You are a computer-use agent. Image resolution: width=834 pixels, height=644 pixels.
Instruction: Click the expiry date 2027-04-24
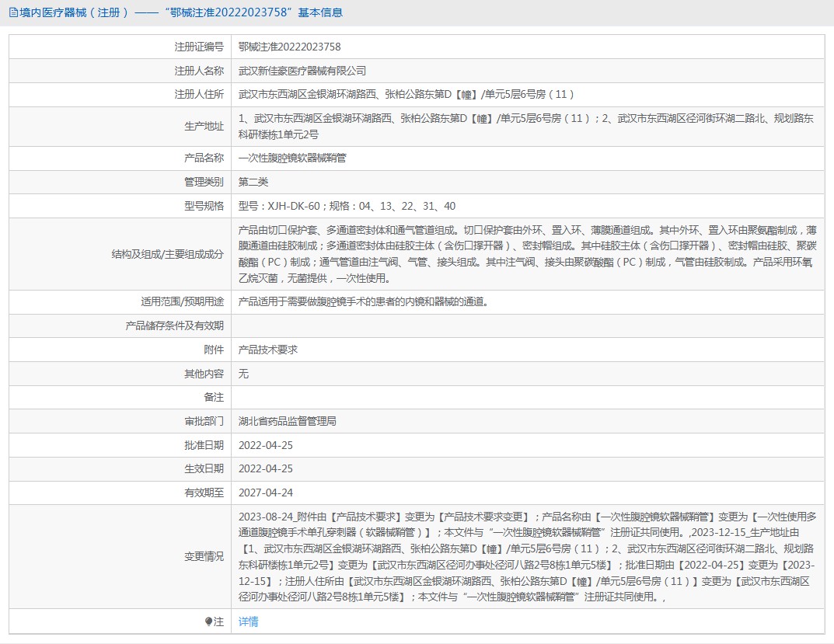coord(265,493)
